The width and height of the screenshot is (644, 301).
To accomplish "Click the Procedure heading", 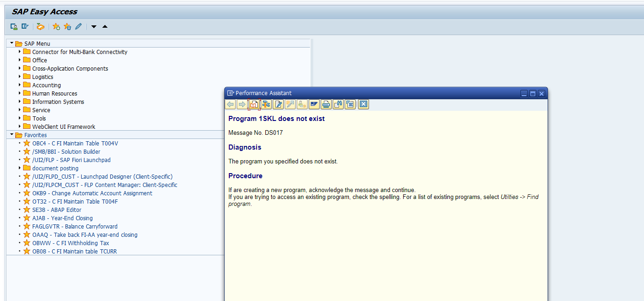I will (245, 176).
